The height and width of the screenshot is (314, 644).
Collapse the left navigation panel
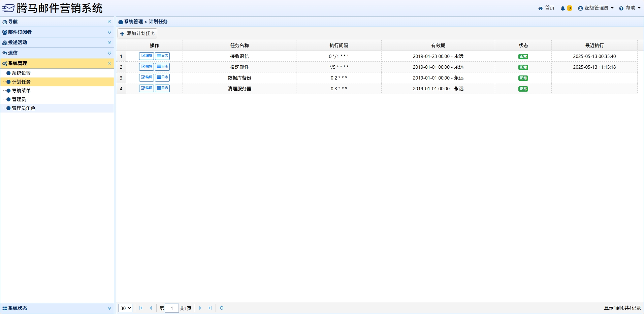[109, 22]
